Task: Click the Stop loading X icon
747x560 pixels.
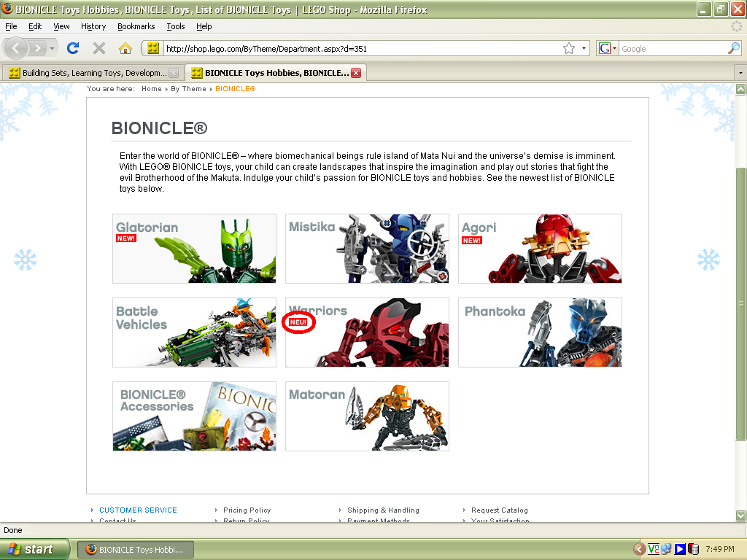Action: [99, 48]
